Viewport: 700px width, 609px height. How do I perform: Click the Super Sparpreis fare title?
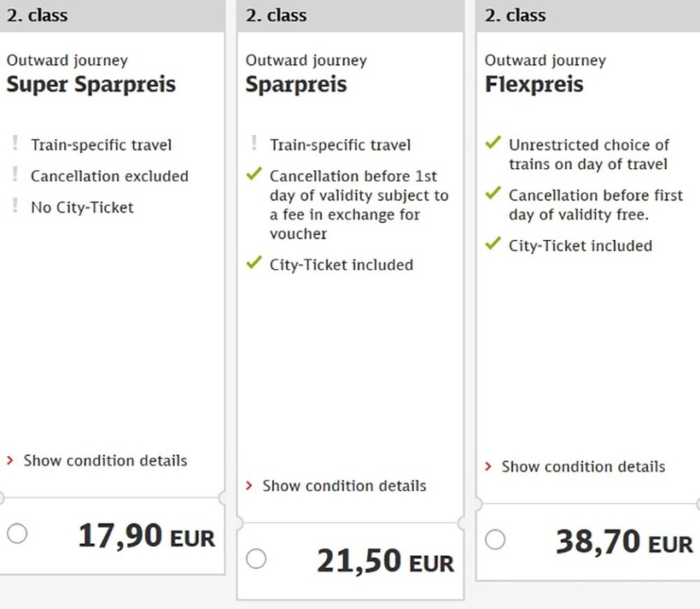[x=91, y=85]
